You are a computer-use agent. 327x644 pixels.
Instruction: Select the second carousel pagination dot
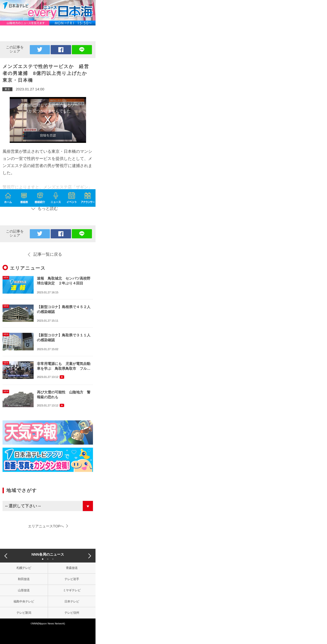(x=48, y=559)
